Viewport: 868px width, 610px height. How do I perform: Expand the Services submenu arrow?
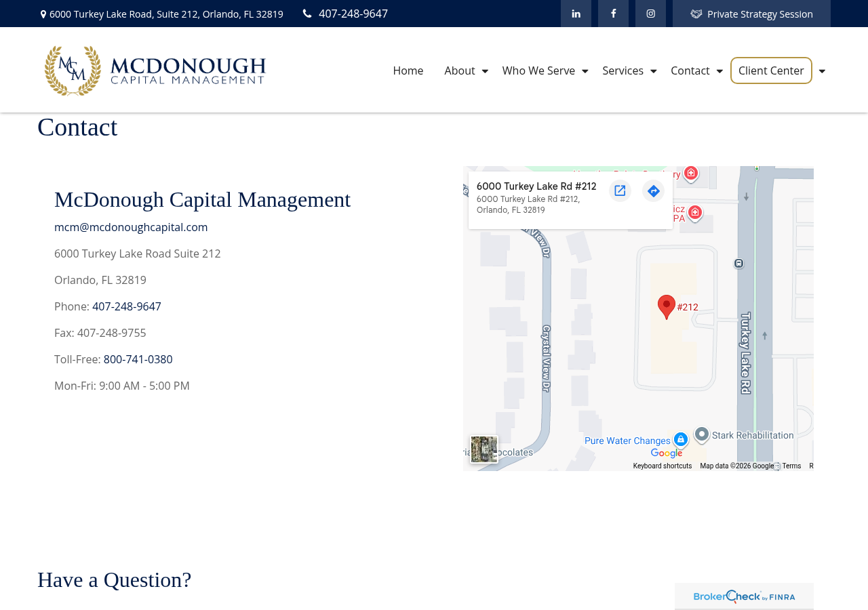(654, 71)
